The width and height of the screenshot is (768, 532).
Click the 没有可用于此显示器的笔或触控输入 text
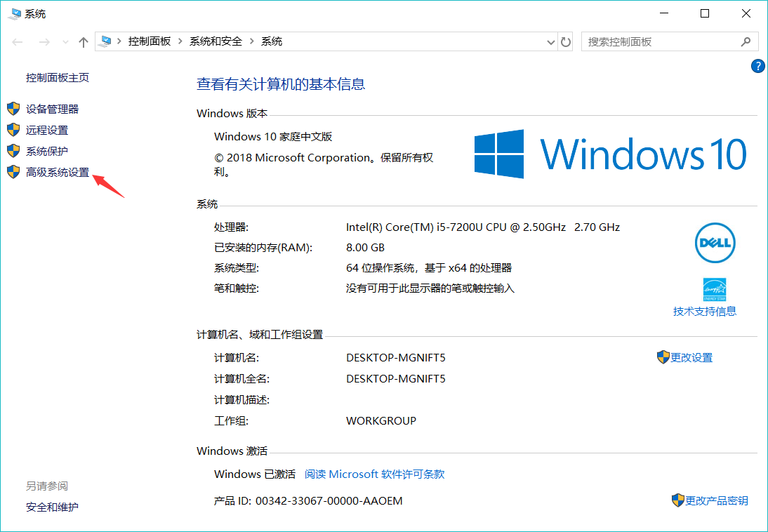coord(430,288)
